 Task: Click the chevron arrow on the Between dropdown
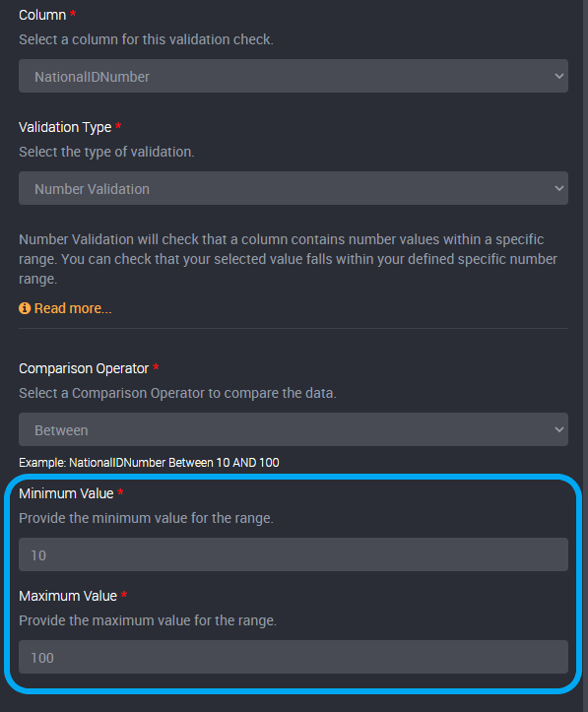pyautogui.click(x=558, y=429)
